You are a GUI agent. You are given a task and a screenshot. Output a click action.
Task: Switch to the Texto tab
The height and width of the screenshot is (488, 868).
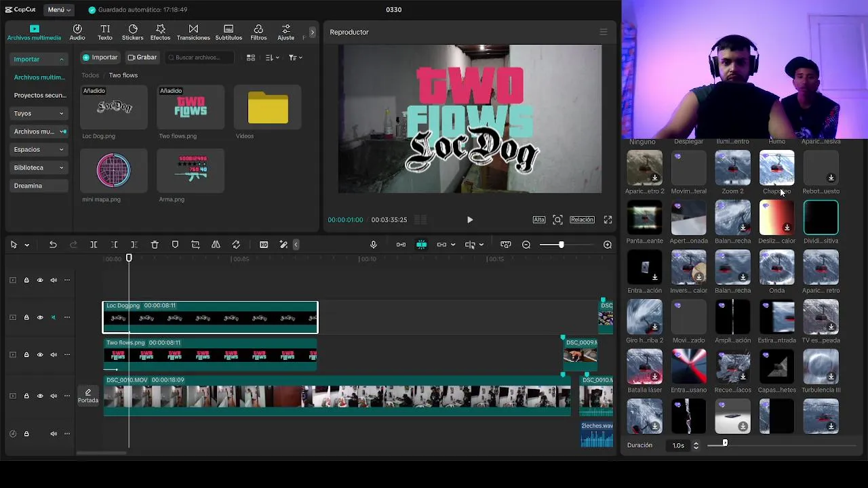(x=105, y=32)
